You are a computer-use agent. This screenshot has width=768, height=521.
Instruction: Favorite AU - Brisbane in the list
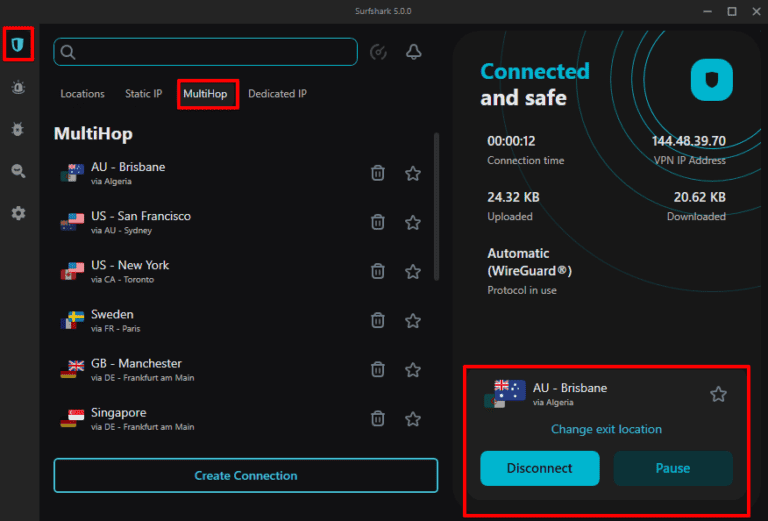click(x=413, y=173)
